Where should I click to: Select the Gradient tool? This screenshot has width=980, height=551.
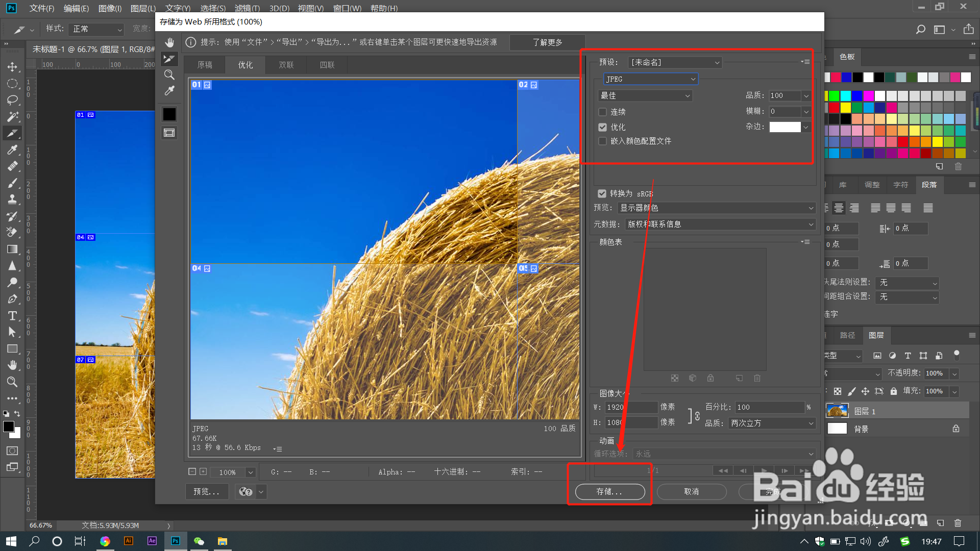[x=12, y=249]
